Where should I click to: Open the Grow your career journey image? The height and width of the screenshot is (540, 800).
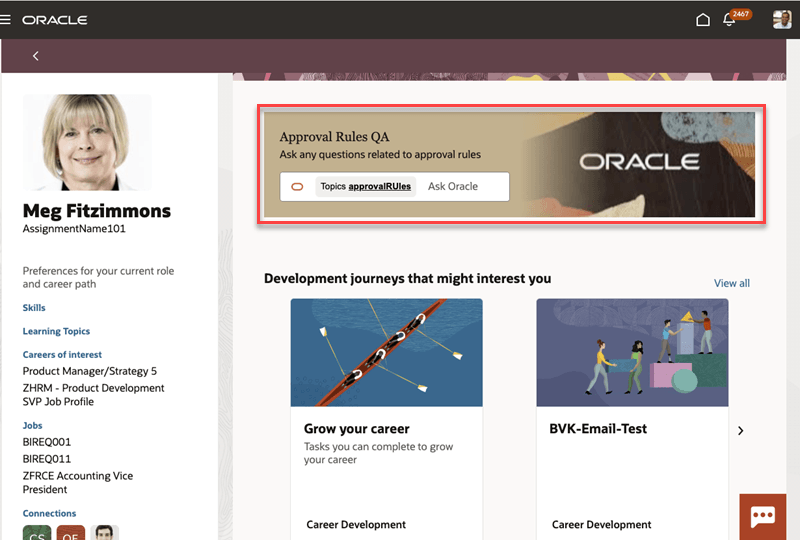point(386,353)
